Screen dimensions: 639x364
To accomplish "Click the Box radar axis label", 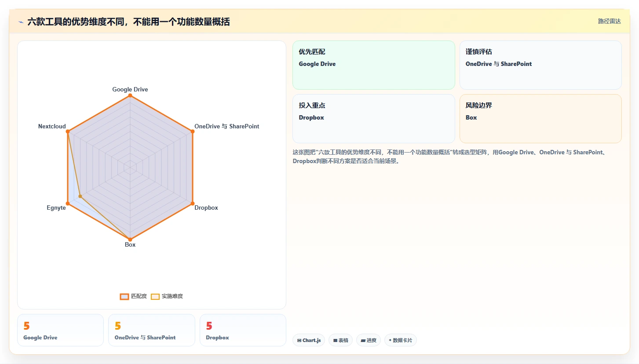I will (130, 244).
